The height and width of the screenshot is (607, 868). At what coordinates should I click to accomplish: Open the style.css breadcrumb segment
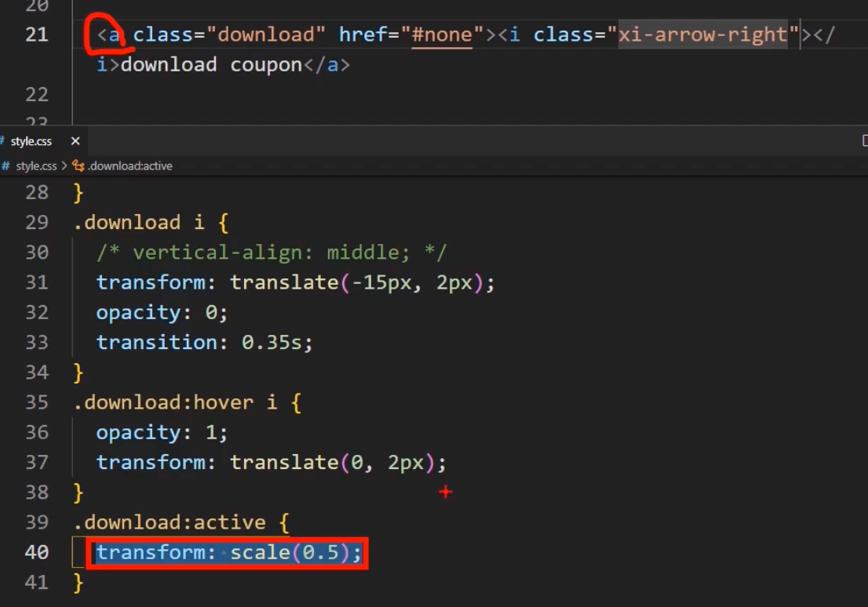[37, 166]
